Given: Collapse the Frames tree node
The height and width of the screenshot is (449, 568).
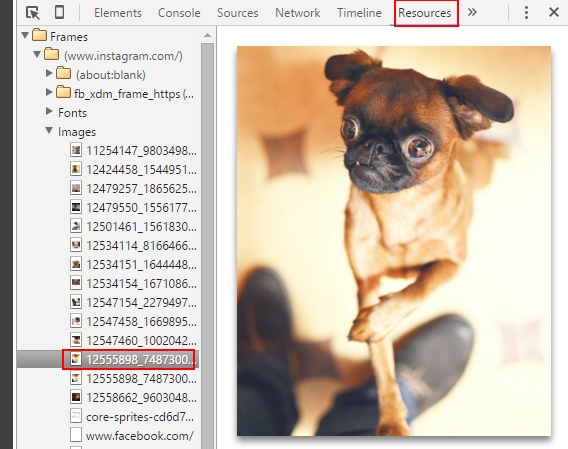Looking at the screenshot, I should pyautogui.click(x=25, y=36).
